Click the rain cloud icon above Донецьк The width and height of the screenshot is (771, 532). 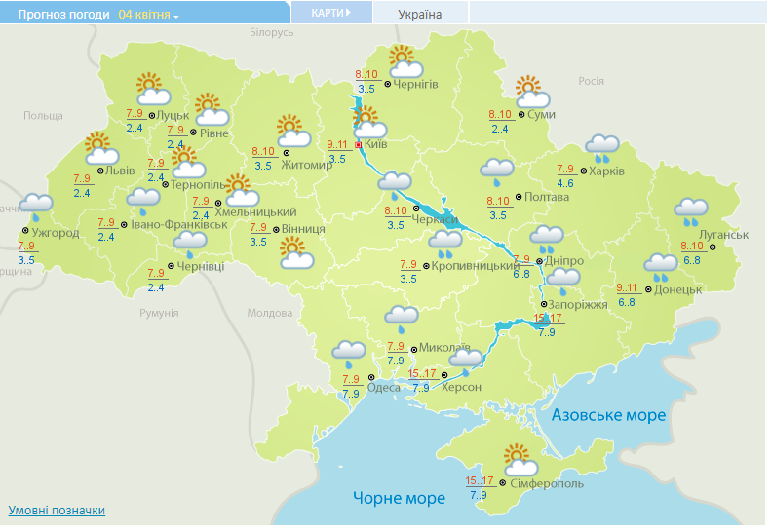pyautogui.click(x=660, y=265)
